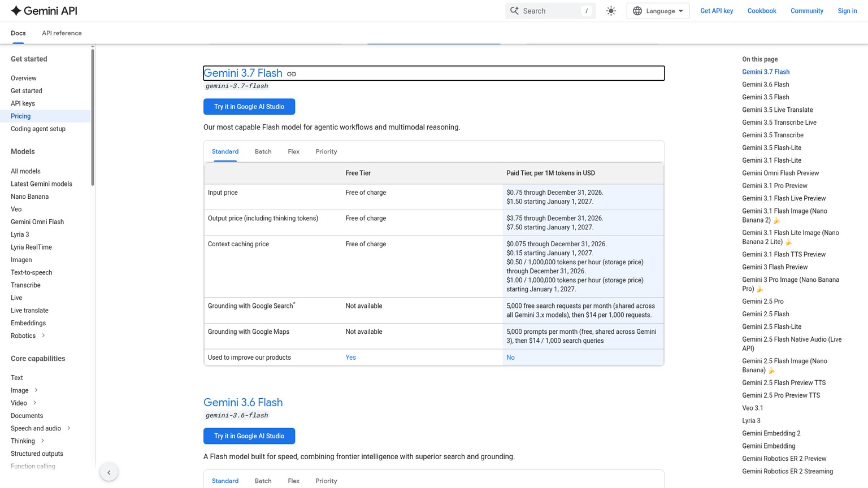The height and width of the screenshot is (488, 868).
Task: Select the Batch tab for Gemini 3.6 Flash
Action: pyautogui.click(x=263, y=481)
